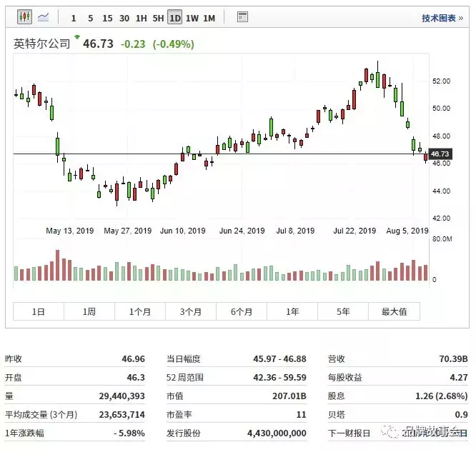Choose the 3个月 time range
This screenshot has height=452, width=476.
(191, 311)
